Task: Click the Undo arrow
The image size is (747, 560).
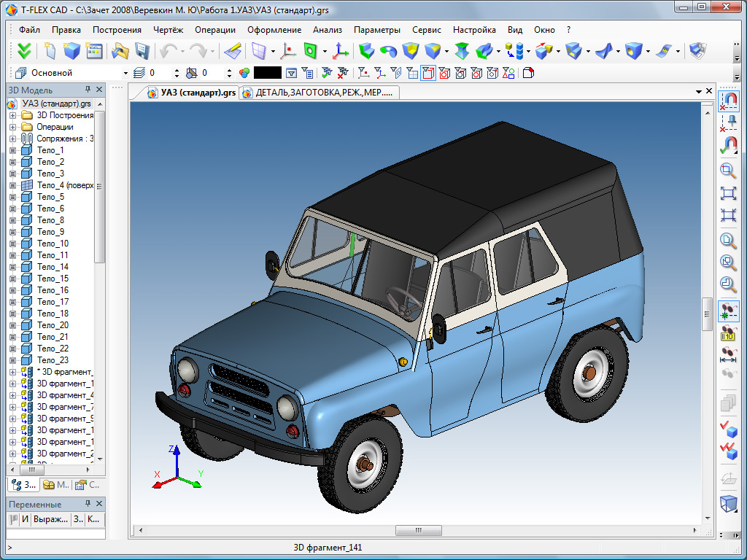Action: coord(168,50)
